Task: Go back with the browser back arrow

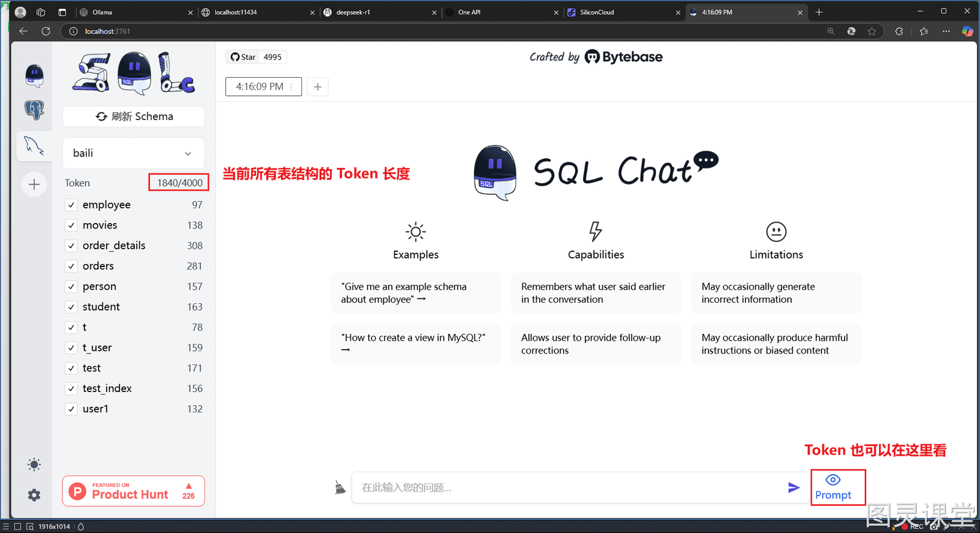Action: (23, 31)
